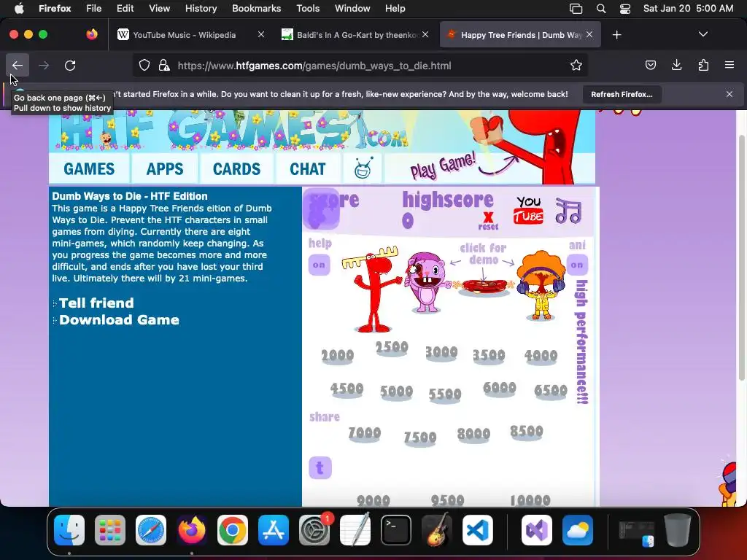The image size is (747, 560).
Task: Toggle high performance mode text
Action: (581, 342)
